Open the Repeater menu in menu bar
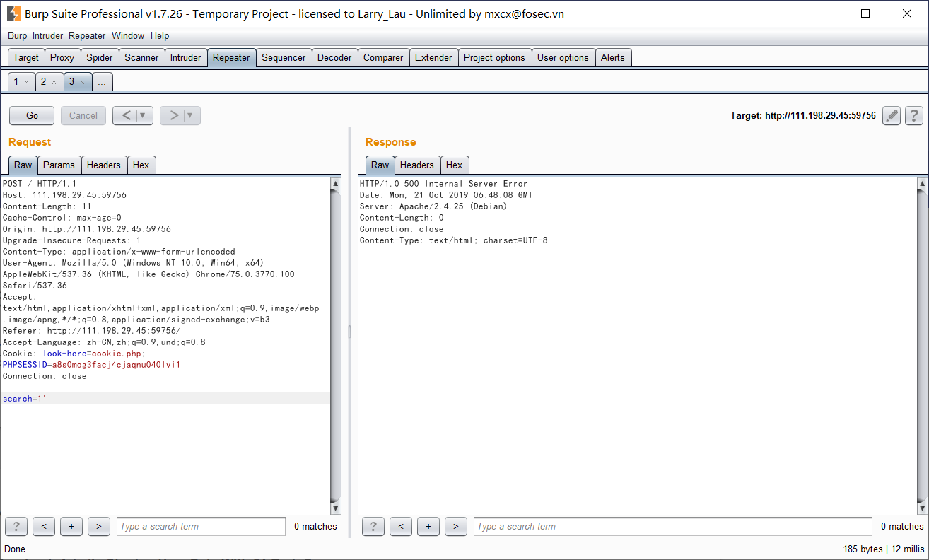 [x=87, y=35]
